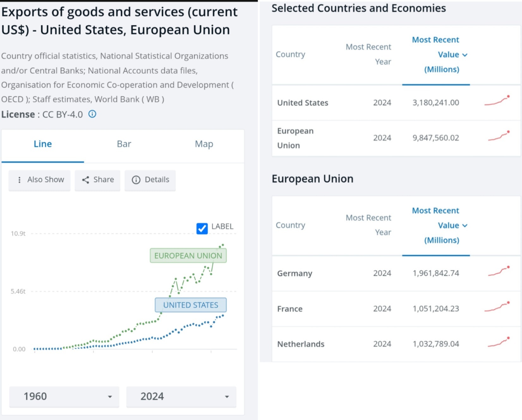Switch to the Bar chart tab
This screenshot has width=522, height=420.
pyautogui.click(x=124, y=144)
